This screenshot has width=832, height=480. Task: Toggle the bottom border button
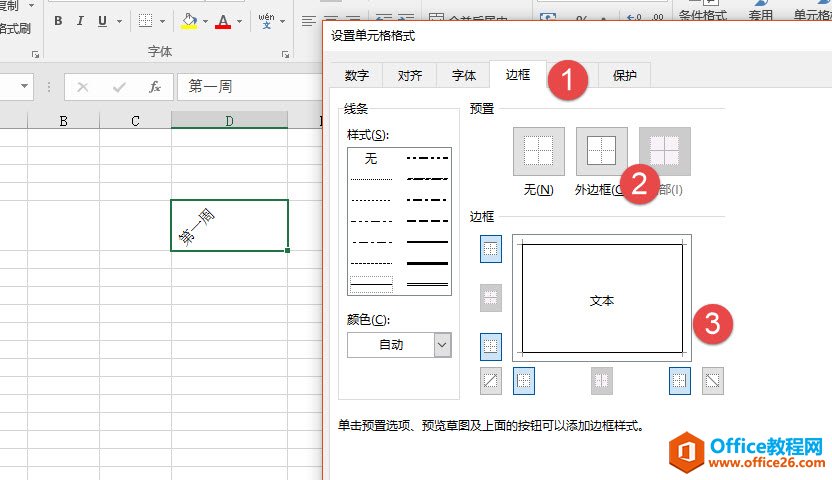coord(491,346)
